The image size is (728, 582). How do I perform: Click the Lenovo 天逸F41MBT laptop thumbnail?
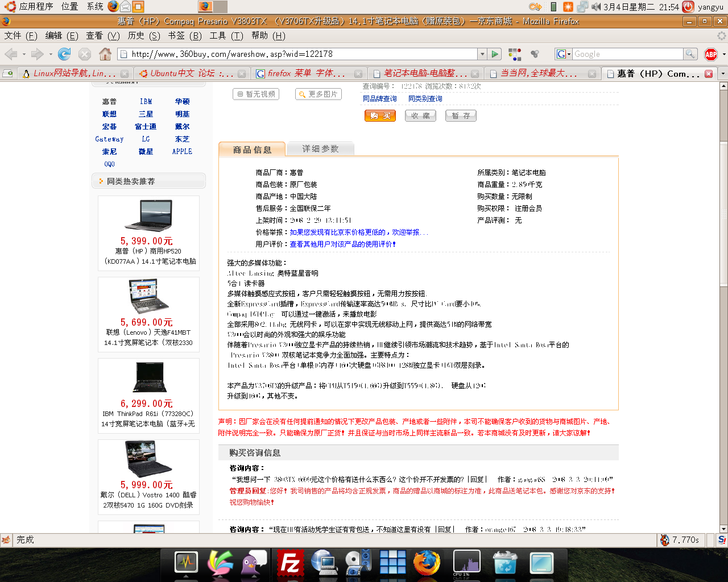[x=148, y=296]
